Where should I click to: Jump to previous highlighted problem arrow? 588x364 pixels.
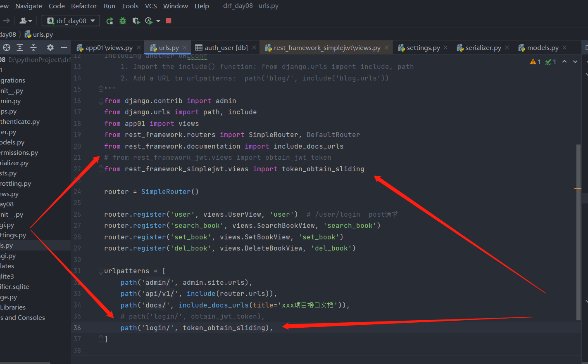564,61
